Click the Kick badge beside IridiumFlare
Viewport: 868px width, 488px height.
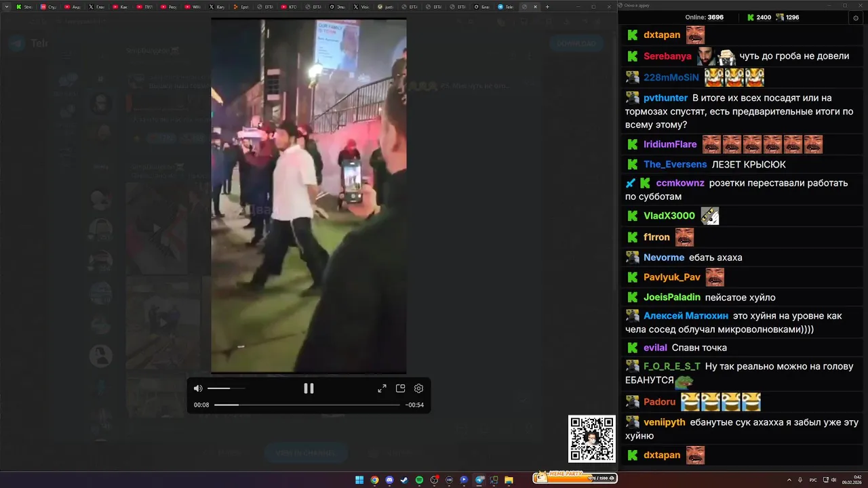pyautogui.click(x=632, y=144)
